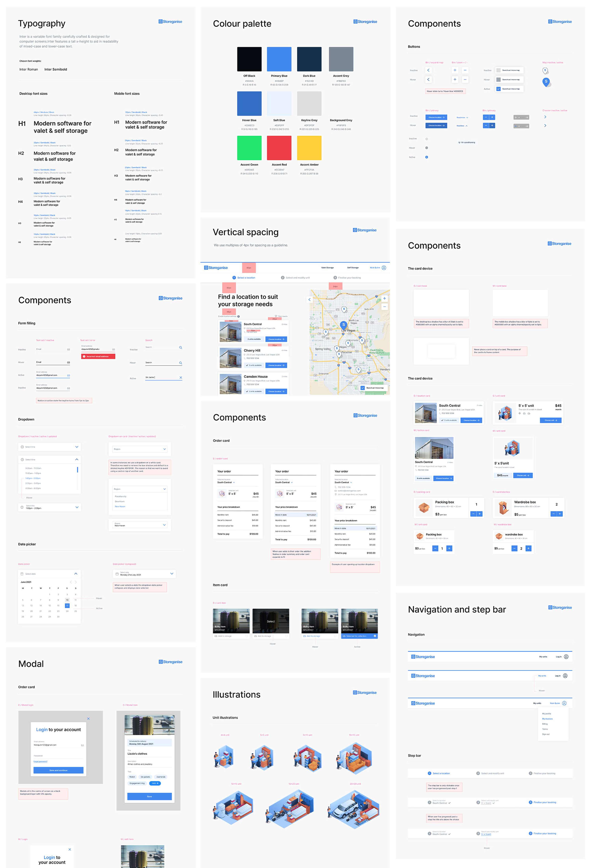The width and height of the screenshot is (591, 868).
Task: Click the Finalise your booking step above the Las Vegas map
Action: click(x=347, y=278)
